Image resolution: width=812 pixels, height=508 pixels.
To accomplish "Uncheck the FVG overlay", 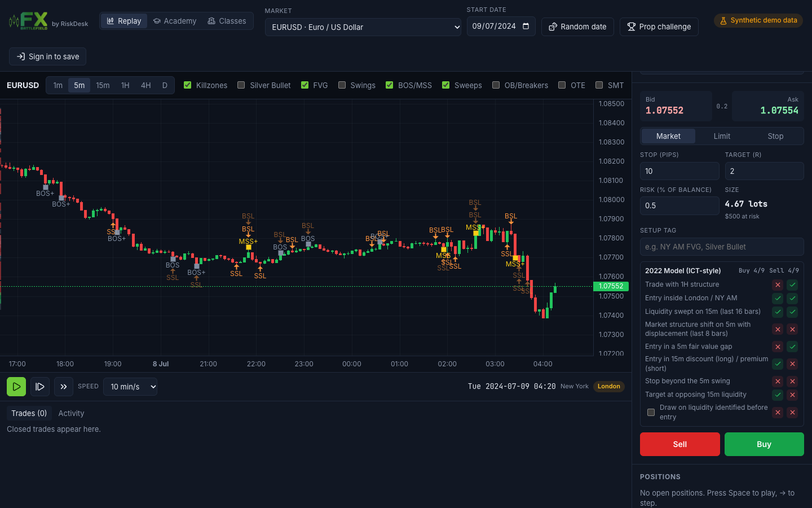I will [x=305, y=85].
